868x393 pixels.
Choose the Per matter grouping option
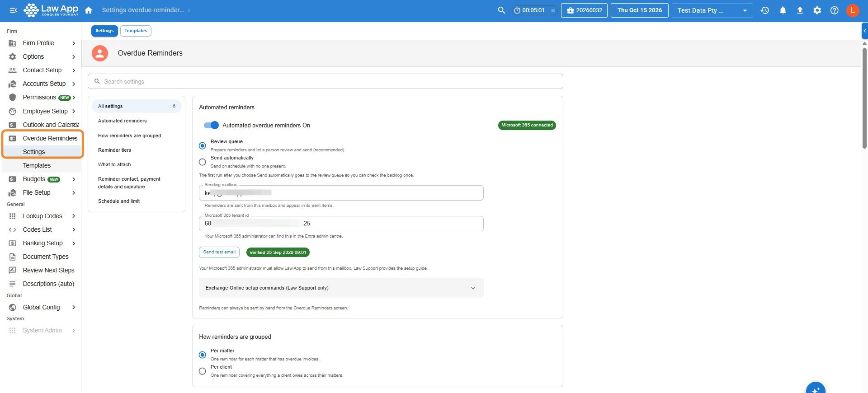point(203,355)
